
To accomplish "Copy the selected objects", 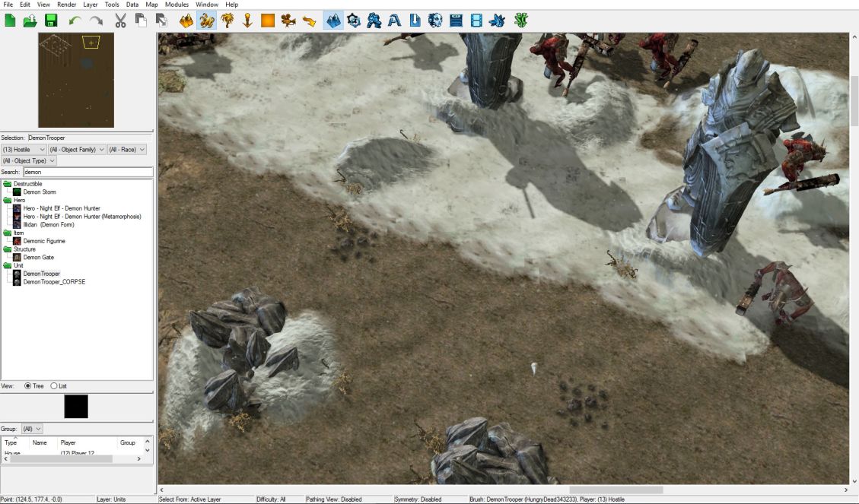I will tap(141, 21).
